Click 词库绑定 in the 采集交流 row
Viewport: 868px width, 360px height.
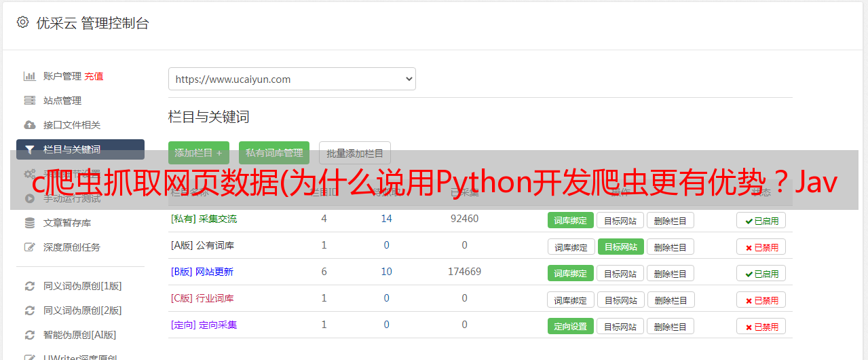[571, 220]
